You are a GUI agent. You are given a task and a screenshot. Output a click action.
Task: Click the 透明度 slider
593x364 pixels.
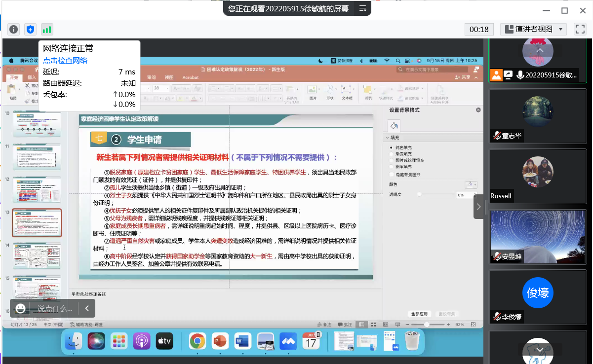pos(435,195)
